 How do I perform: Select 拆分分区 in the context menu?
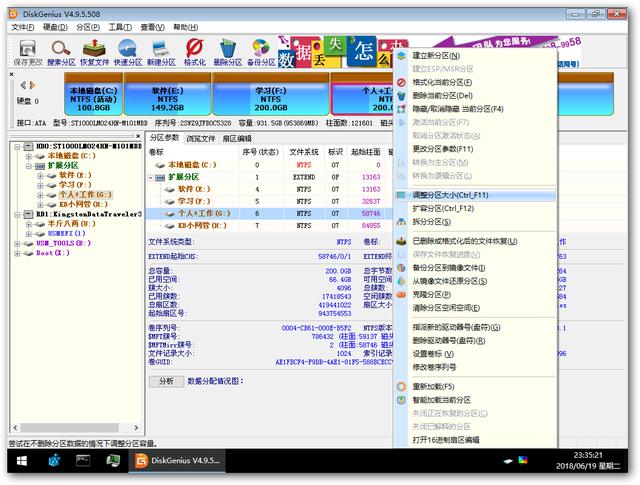[435, 220]
